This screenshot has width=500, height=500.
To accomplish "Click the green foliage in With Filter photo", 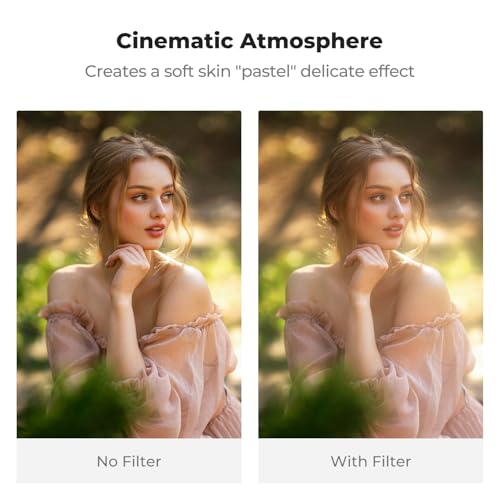I will click(x=328, y=405).
